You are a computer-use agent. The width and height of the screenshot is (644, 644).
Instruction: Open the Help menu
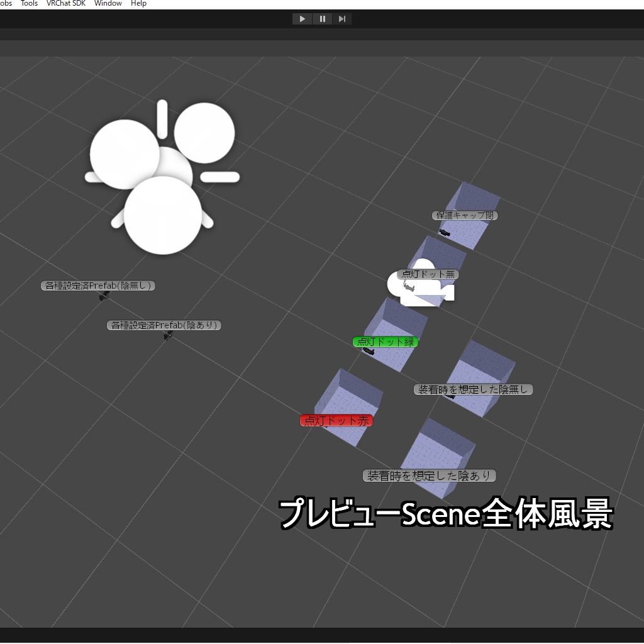pyautogui.click(x=138, y=3)
